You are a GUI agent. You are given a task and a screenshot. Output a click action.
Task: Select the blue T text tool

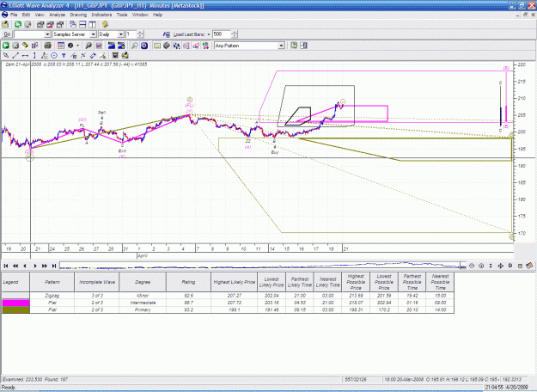[x=64, y=56]
